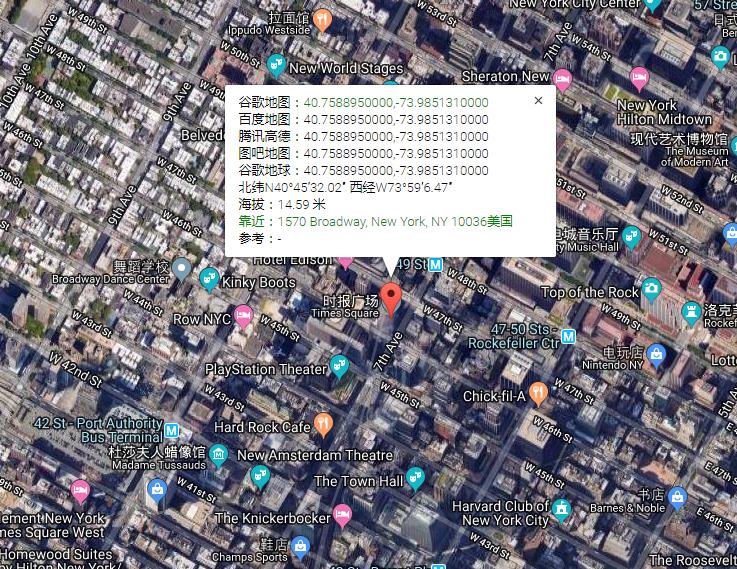Select the New World Stages theater marker

(x=276, y=66)
